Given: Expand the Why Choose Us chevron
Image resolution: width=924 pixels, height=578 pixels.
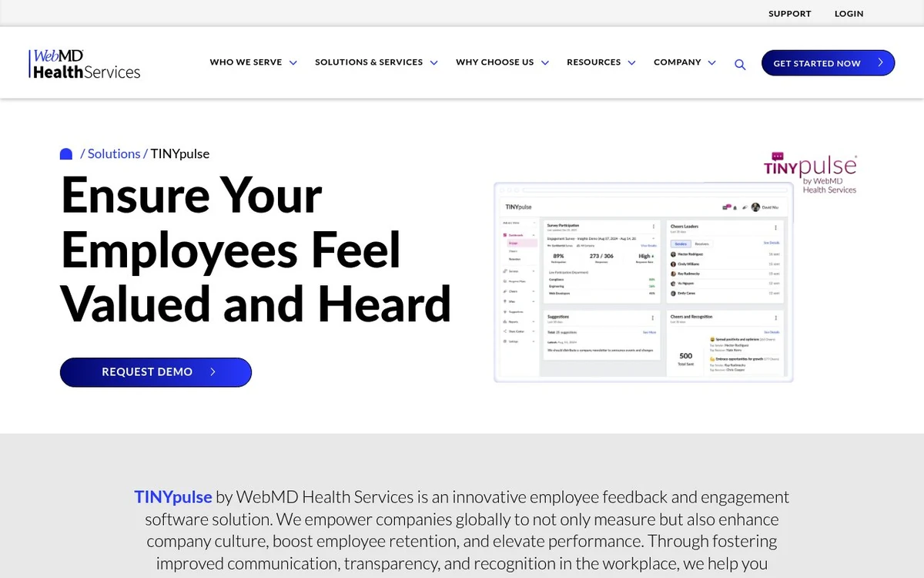Looking at the screenshot, I should (544, 63).
